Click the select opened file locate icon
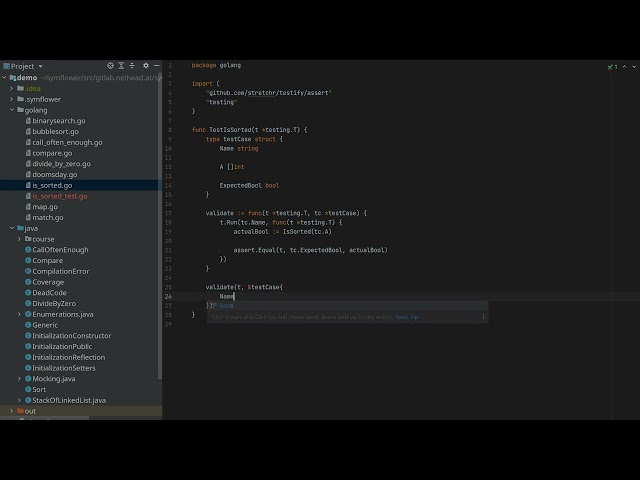Viewport: 640px width, 480px height. click(110, 66)
